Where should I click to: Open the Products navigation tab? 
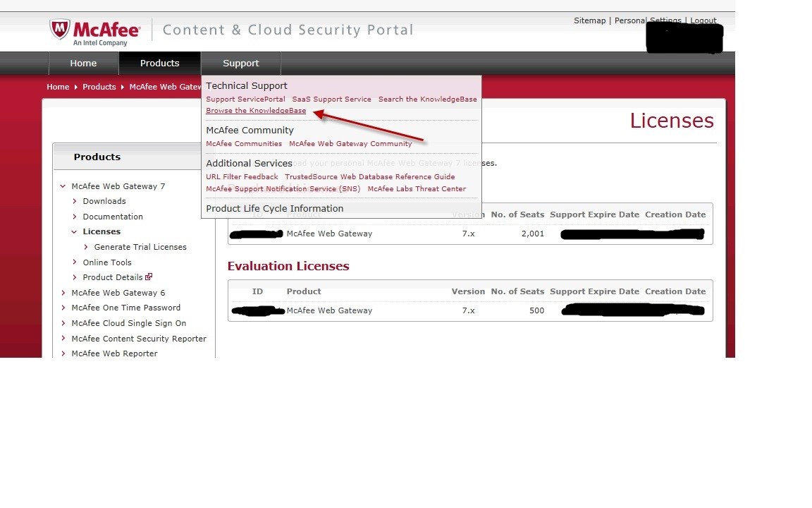159,64
